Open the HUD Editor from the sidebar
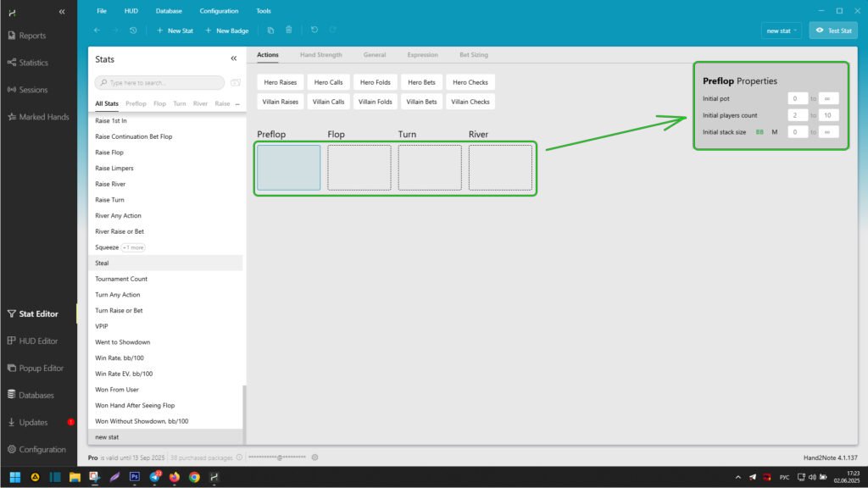The image size is (868, 488). pyautogui.click(x=38, y=341)
